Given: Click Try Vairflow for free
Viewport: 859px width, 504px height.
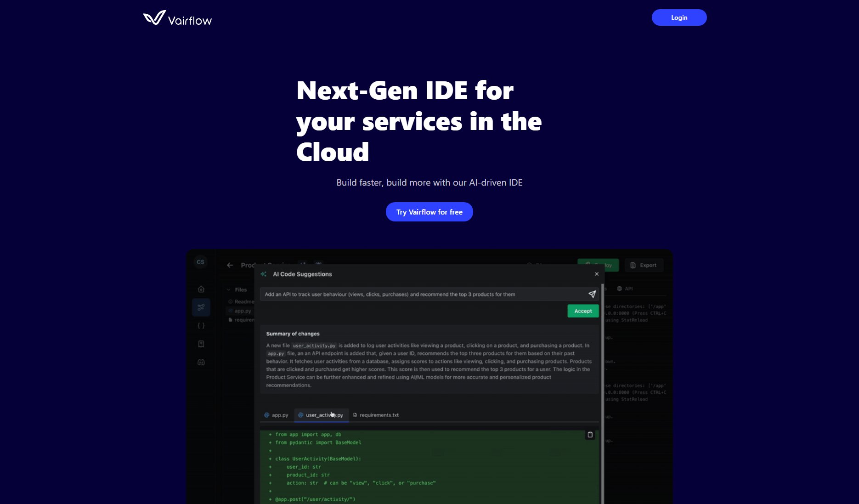Looking at the screenshot, I should tap(429, 212).
